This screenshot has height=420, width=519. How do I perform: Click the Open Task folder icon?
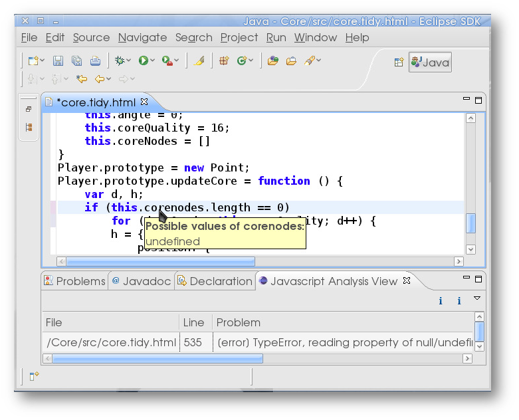(x=291, y=61)
